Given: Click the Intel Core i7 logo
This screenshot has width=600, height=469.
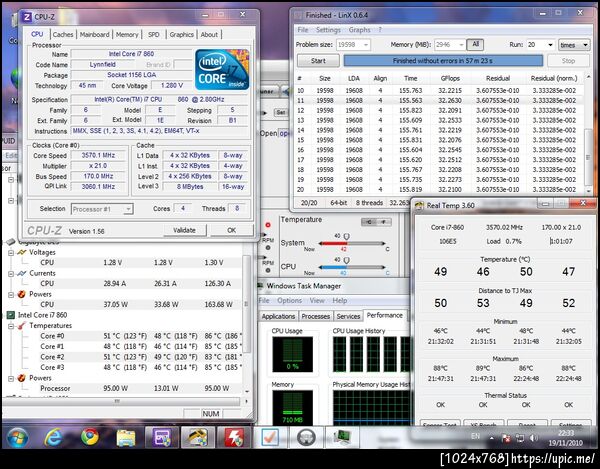Looking at the screenshot, I should click(222, 70).
